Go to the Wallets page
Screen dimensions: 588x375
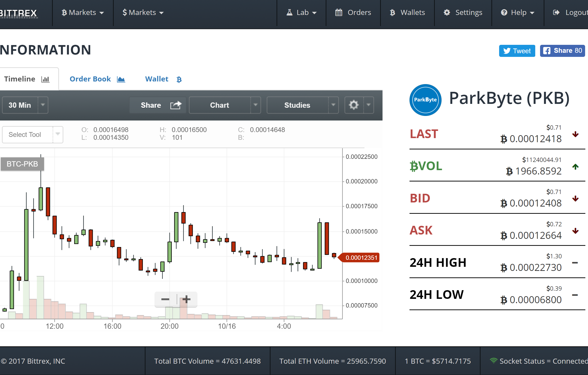pos(407,13)
